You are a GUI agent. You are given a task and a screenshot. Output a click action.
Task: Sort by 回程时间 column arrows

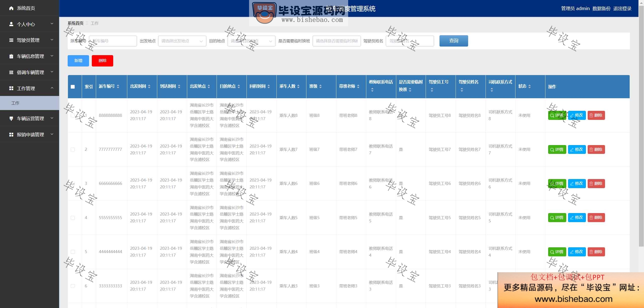269,86
